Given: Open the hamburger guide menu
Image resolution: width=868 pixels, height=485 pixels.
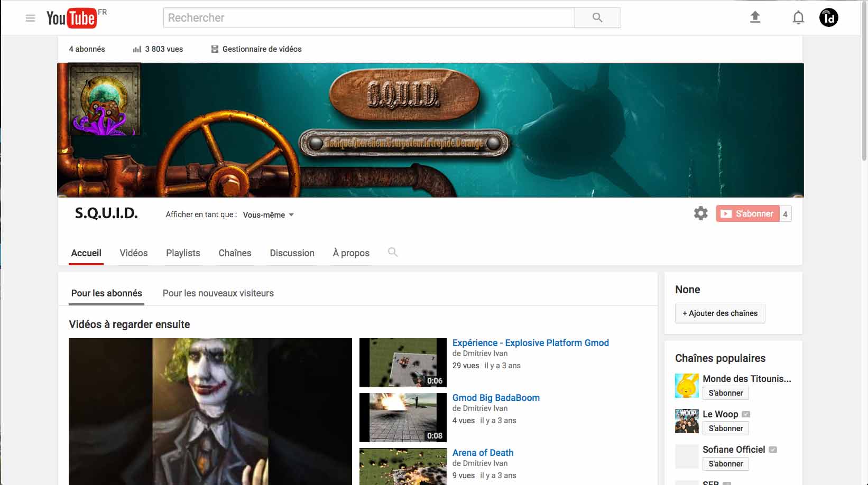Looking at the screenshot, I should click(x=30, y=18).
